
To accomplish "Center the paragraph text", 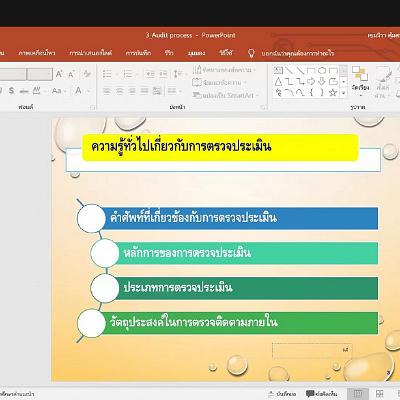I will [119, 90].
